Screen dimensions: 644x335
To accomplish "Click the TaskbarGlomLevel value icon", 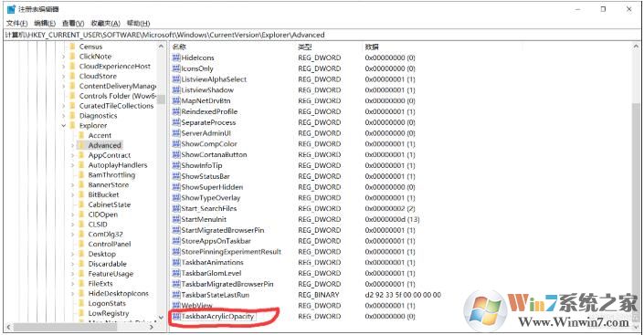I will 176,273.
